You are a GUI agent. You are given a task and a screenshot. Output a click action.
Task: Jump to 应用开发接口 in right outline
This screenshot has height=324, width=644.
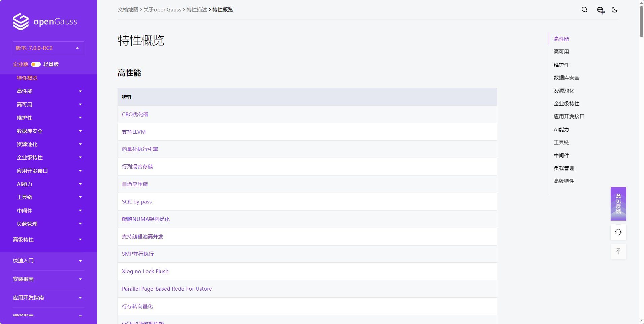[569, 117]
